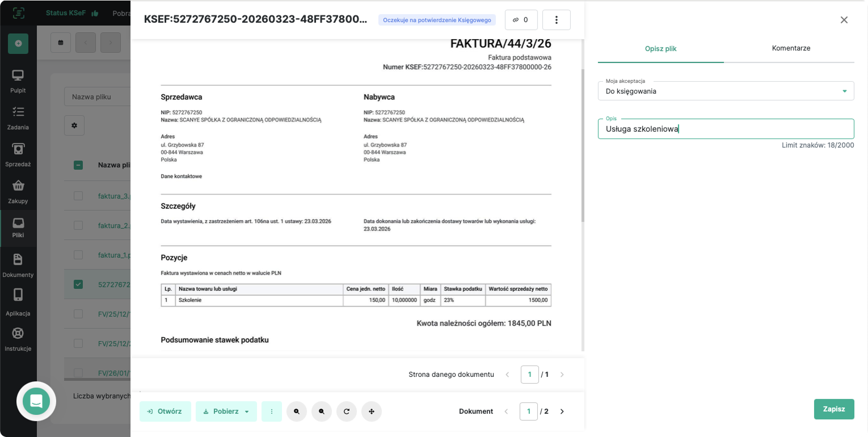This screenshot has height=437, width=868.
Task: Check the faktura_2 row checkbox
Action: (x=78, y=225)
